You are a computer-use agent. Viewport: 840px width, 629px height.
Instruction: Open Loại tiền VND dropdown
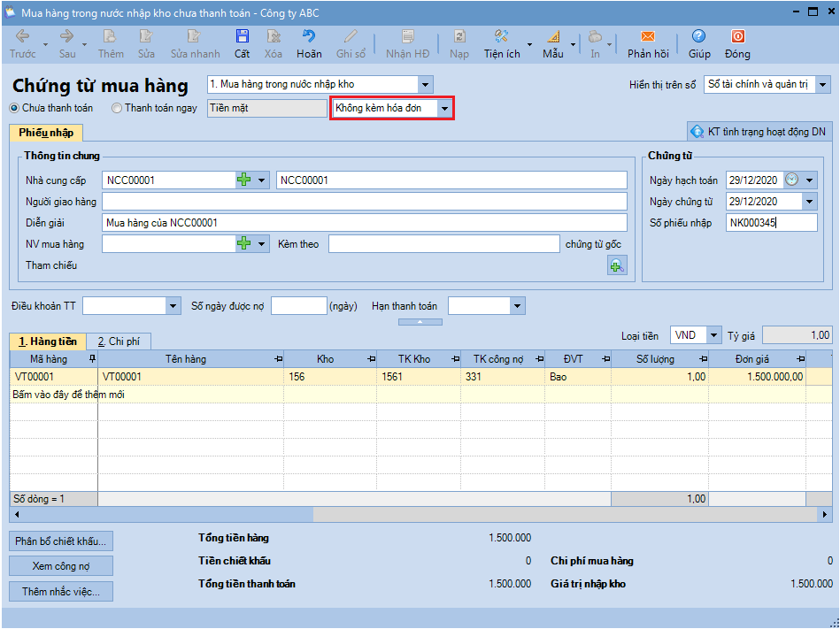click(713, 335)
